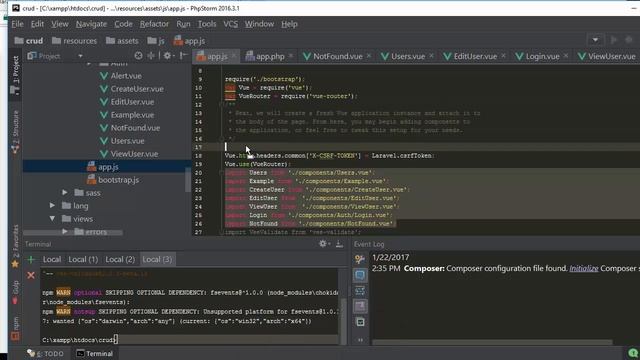Click the assets breadcrumb folder
Viewport: 640px width, 360px height.
tap(122, 41)
